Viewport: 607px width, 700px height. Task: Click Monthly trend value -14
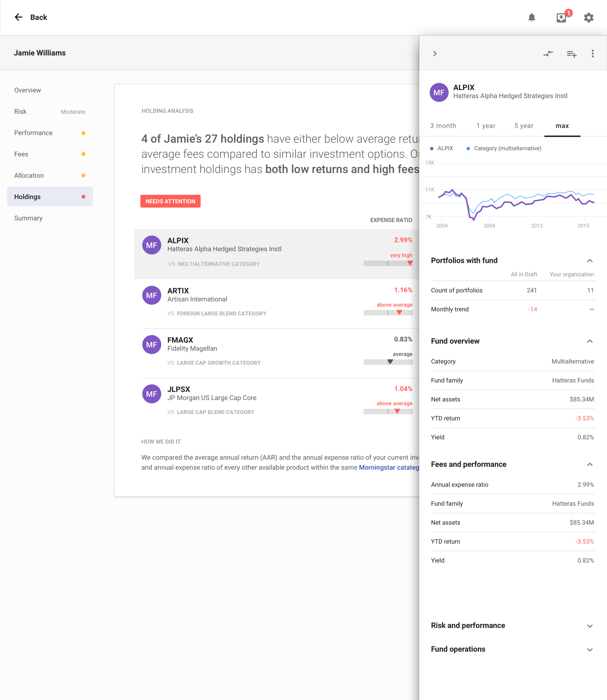click(x=532, y=309)
